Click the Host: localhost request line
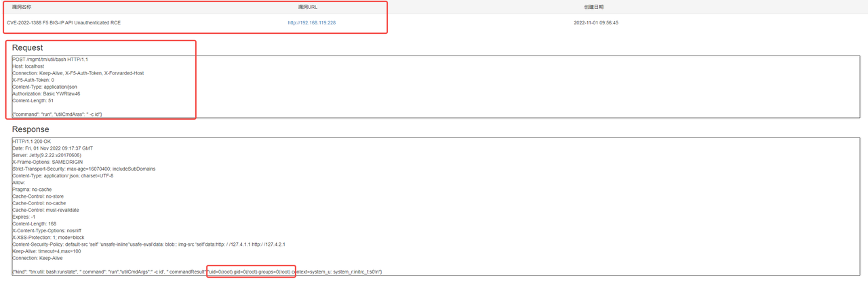 [x=28, y=66]
